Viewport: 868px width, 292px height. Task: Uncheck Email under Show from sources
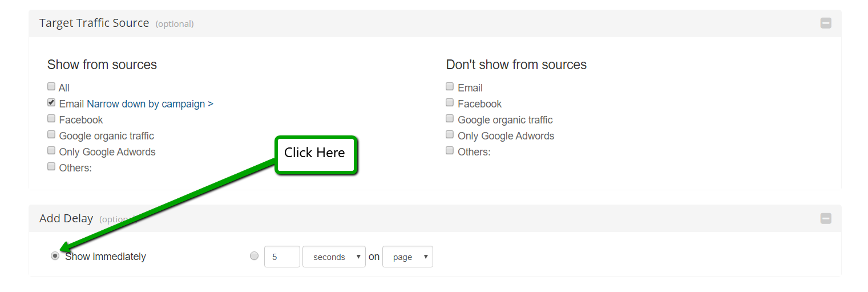51,103
